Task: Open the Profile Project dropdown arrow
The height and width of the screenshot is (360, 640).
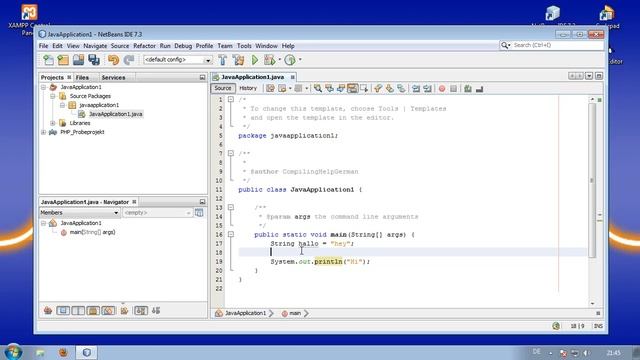Action: coord(300,60)
